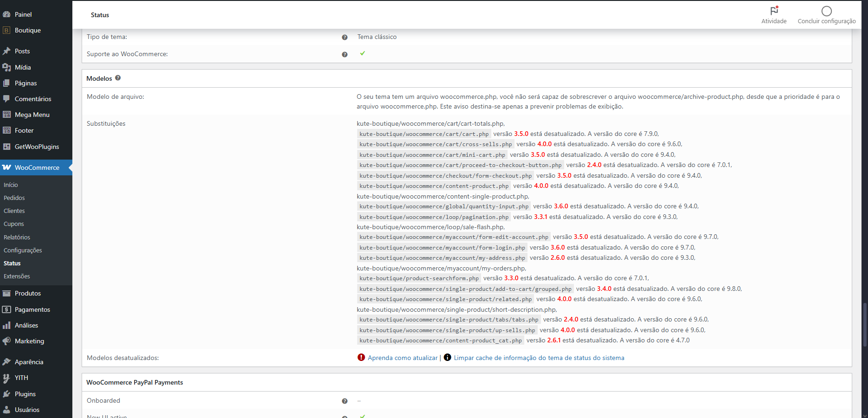Open the Plugins plug icon
This screenshot has height=418, width=868.
(x=6, y=394)
